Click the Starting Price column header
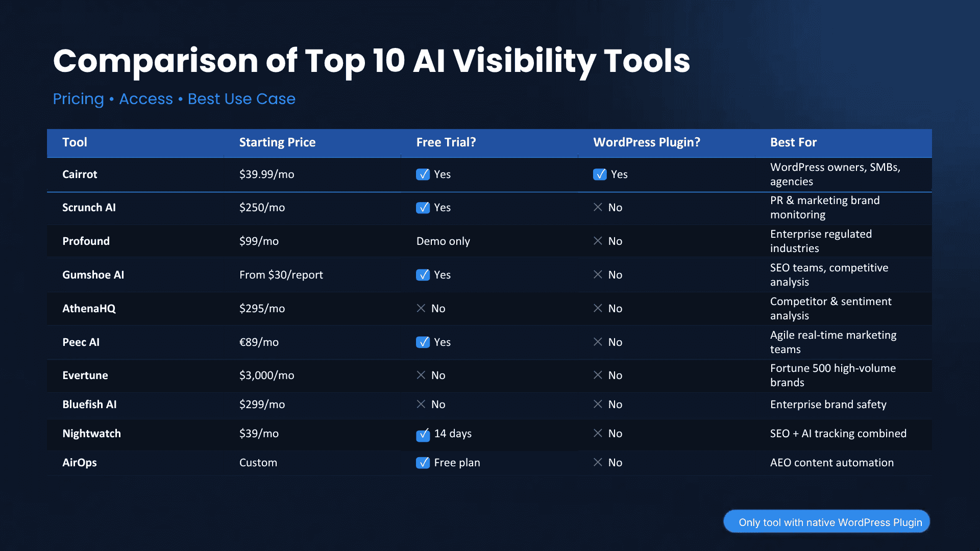980x551 pixels. click(x=277, y=142)
